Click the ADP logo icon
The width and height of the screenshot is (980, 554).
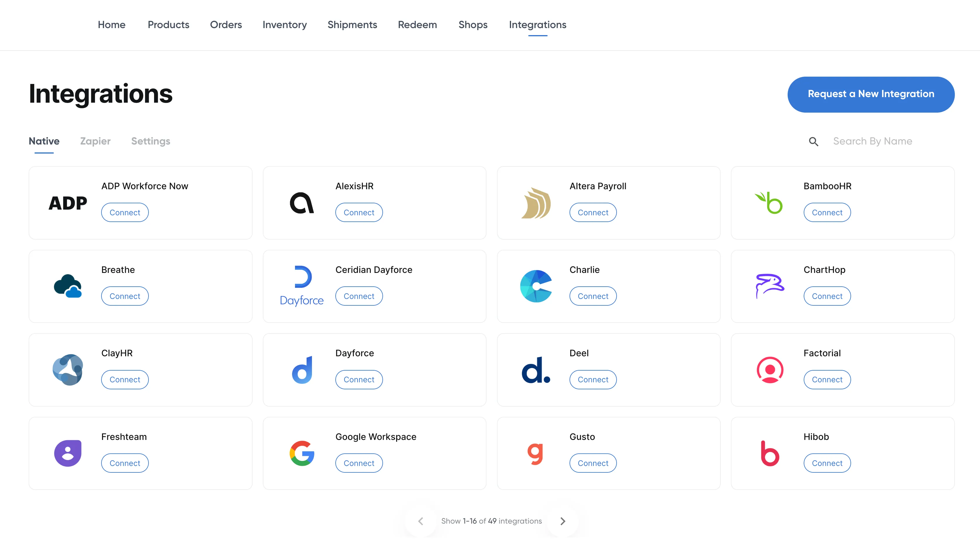(68, 203)
